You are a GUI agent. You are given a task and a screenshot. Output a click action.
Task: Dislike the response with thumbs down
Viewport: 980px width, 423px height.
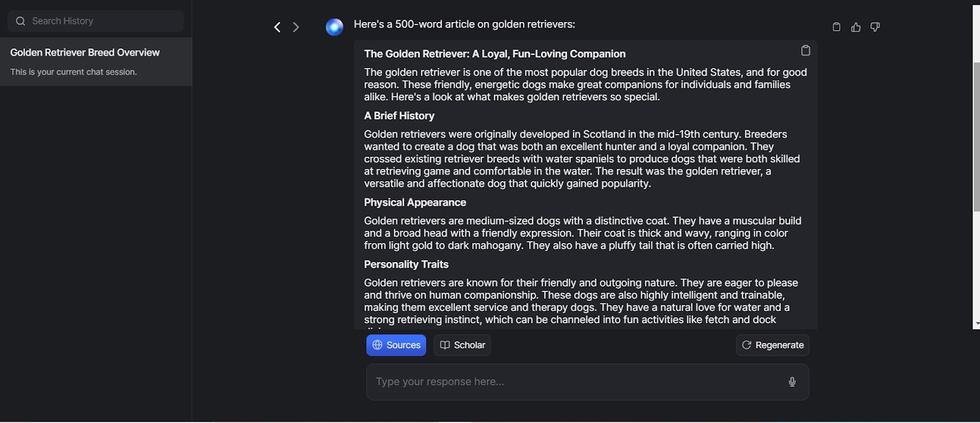pyautogui.click(x=875, y=27)
